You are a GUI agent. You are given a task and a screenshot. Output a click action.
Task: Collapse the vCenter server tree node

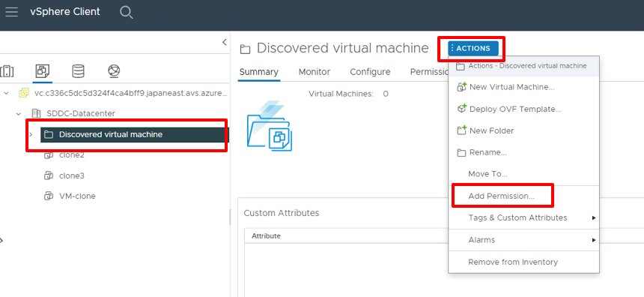[x=6, y=94]
